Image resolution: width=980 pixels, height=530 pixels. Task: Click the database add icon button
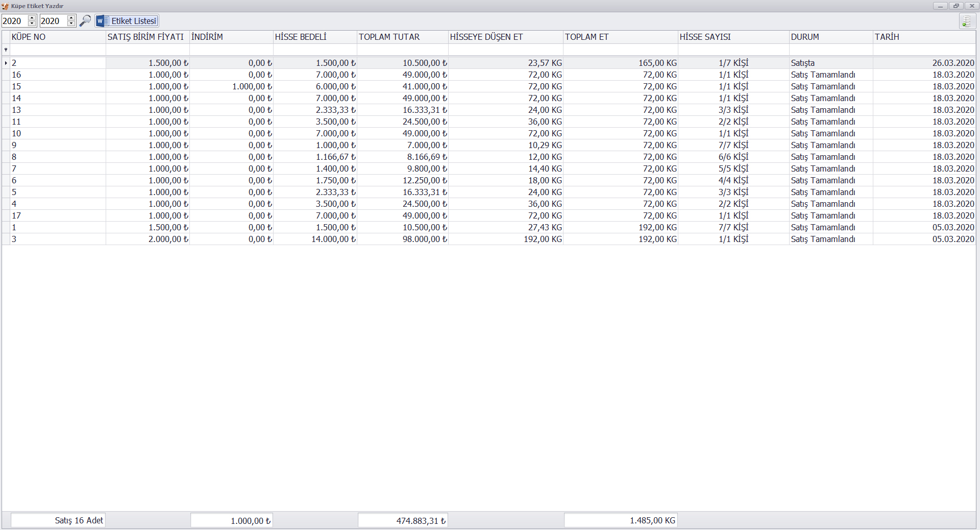click(967, 21)
